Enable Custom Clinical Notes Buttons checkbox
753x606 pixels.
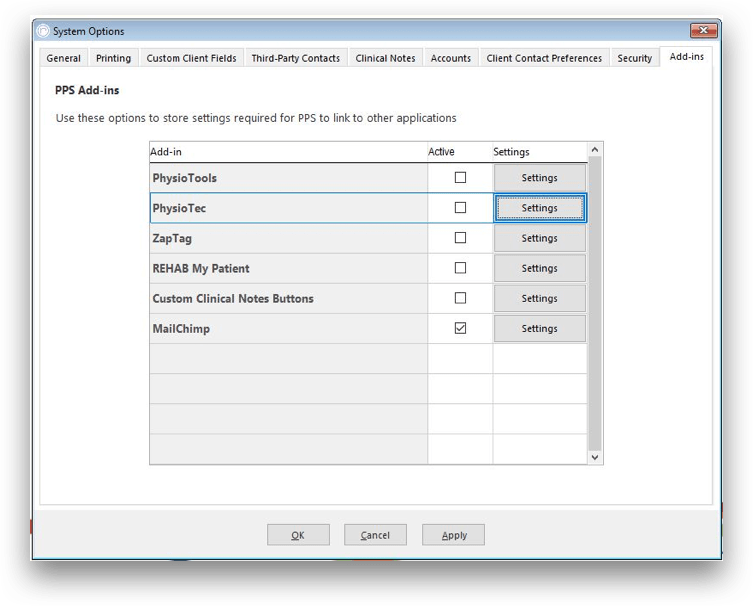460,298
